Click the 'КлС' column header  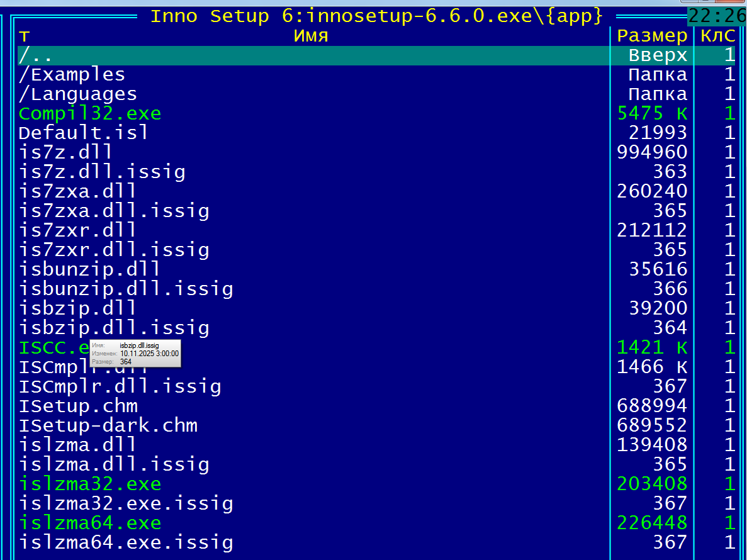point(717,36)
